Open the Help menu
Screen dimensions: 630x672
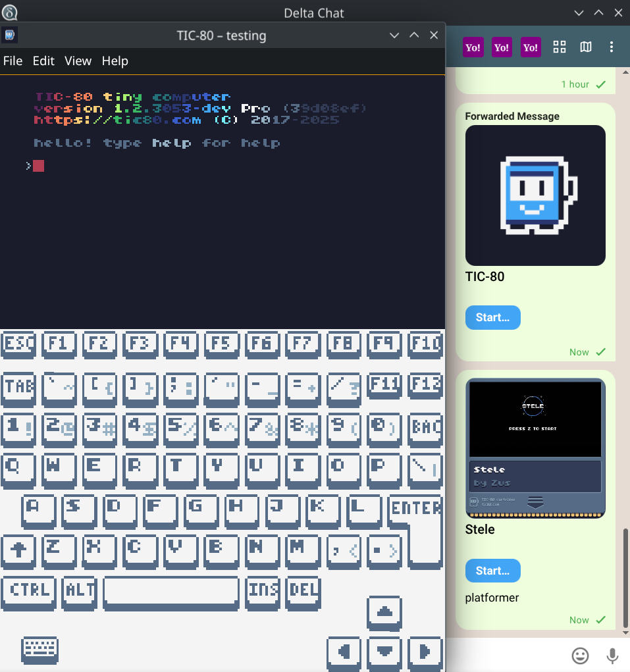(115, 61)
